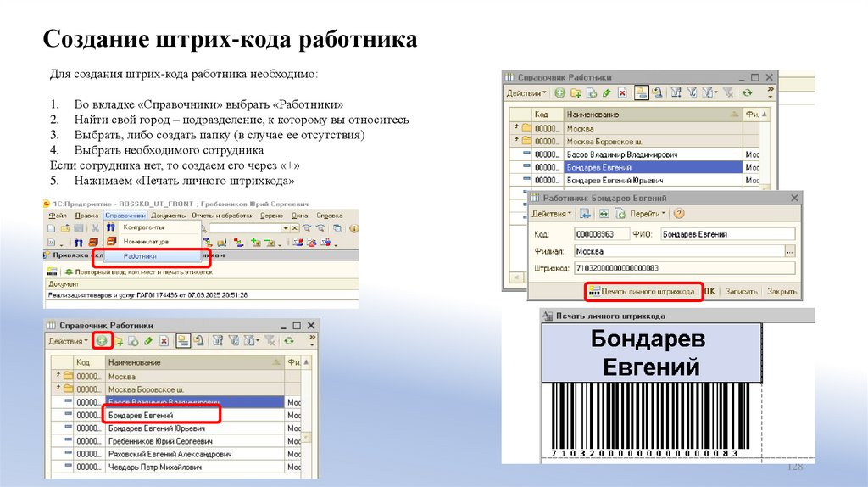The width and height of the screenshot is (868, 487).
Task: Click the Edit pencil icon in the Справочник window containing Чевдарь Петр
Action: coord(148,341)
